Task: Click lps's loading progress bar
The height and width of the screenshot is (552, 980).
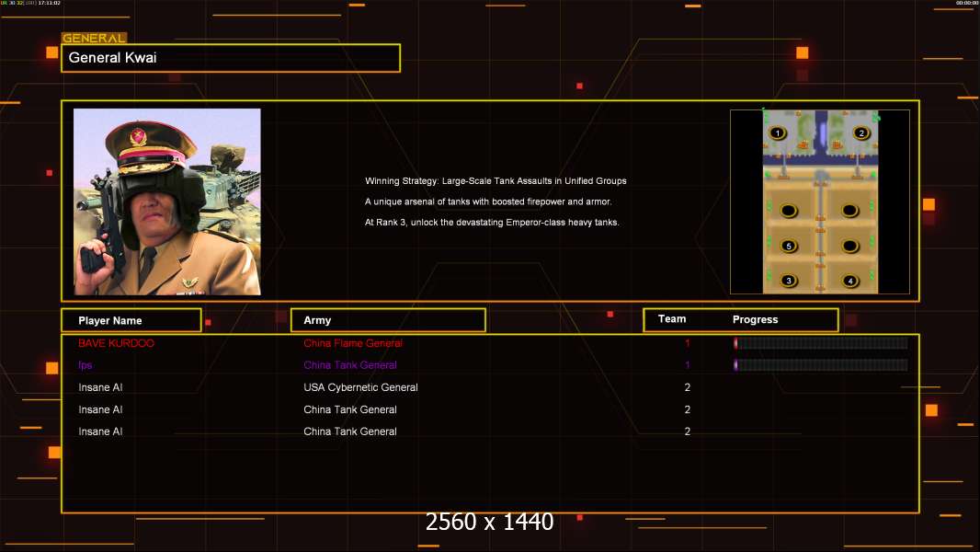Action: pyautogui.click(x=821, y=364)
